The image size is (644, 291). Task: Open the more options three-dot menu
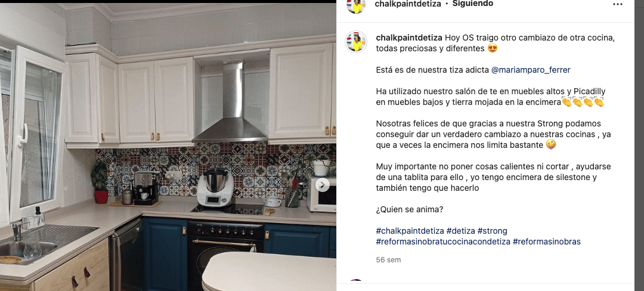point(617,4)
